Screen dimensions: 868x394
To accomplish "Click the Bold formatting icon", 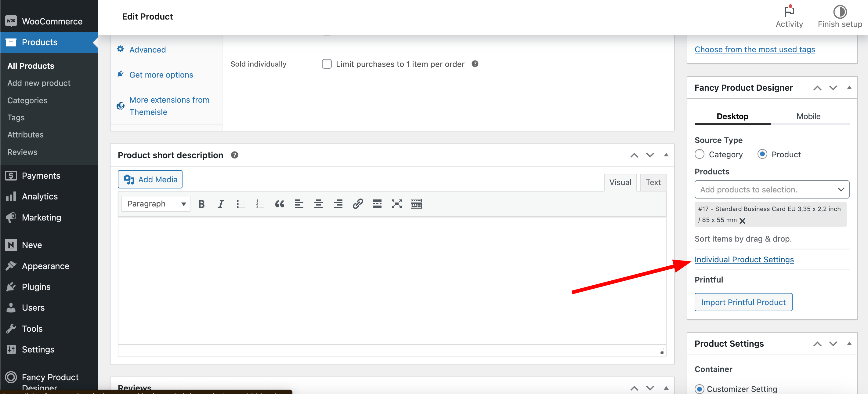I will point(201,204).
